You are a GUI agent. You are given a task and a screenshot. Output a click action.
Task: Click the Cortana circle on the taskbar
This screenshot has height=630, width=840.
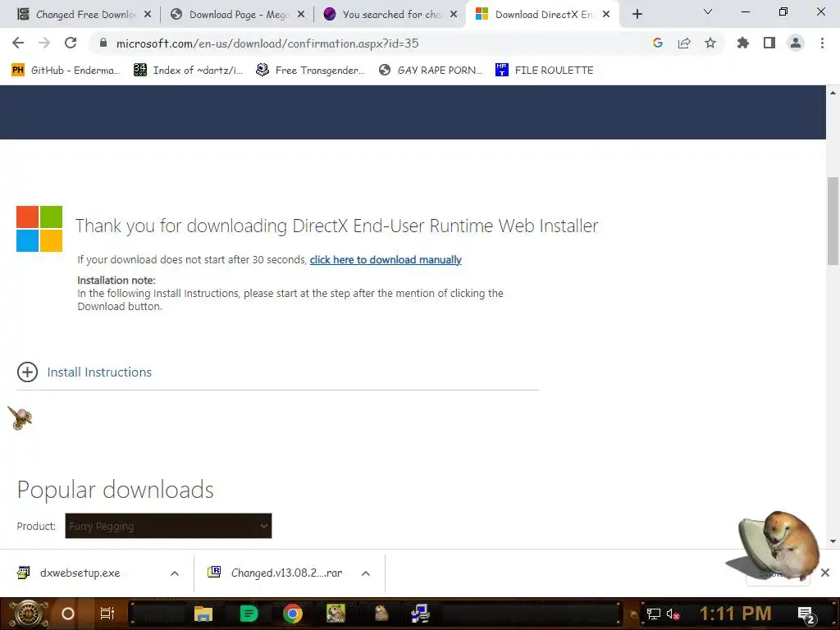[68, 614]
